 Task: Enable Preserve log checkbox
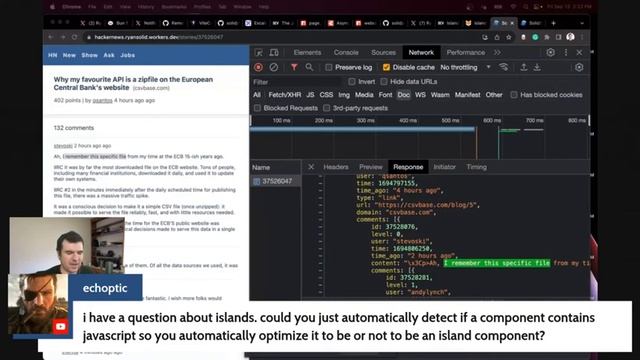pos(329,67)
